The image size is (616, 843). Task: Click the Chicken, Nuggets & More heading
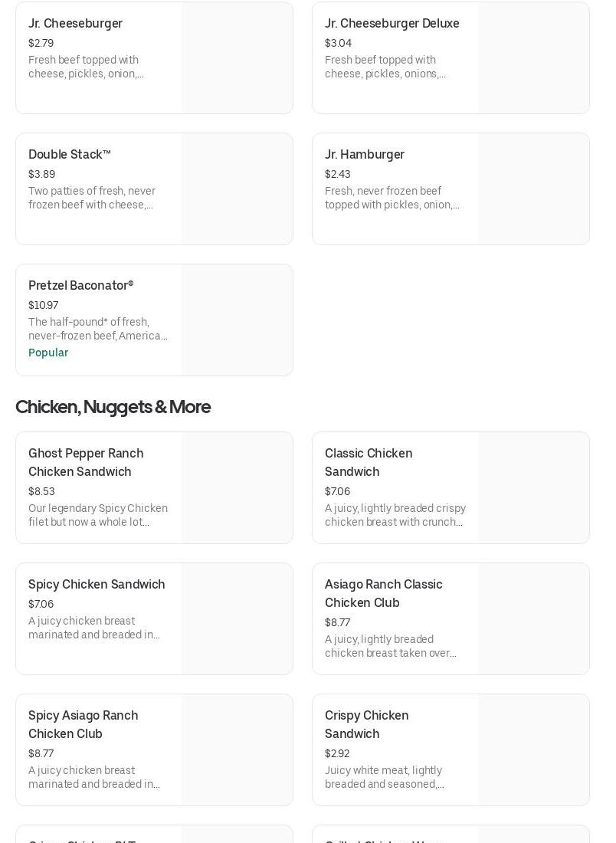[113, 407]
